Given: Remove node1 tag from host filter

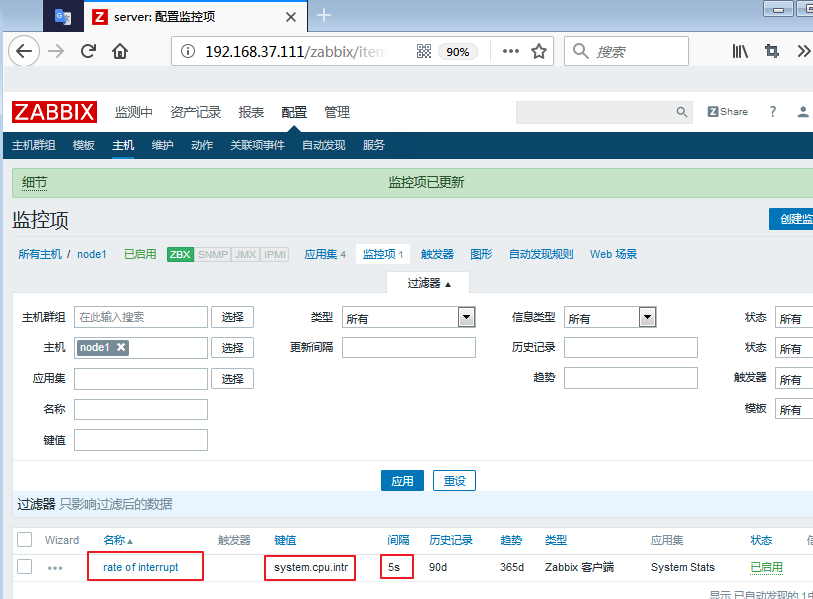Looking at the screenshot, I should 121,347.
